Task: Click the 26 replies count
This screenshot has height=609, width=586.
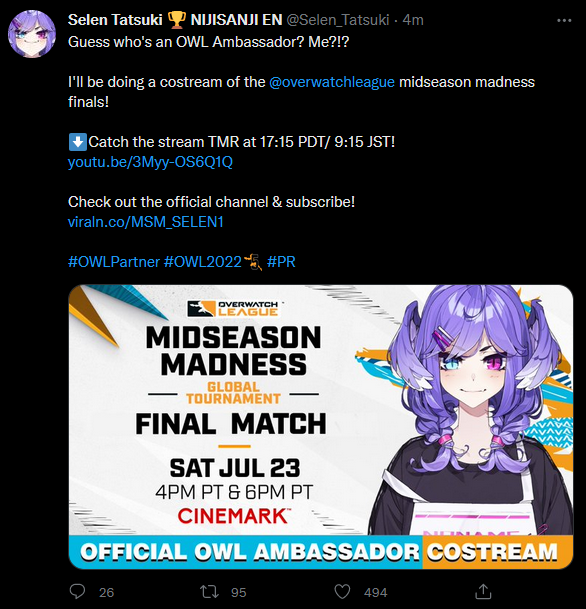Action: (106, 592)
